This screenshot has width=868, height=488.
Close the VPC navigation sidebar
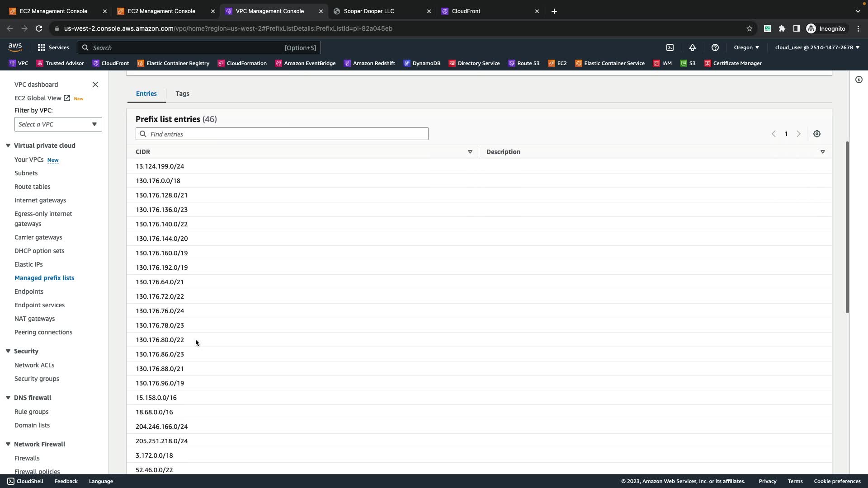[x=95, y=84]
